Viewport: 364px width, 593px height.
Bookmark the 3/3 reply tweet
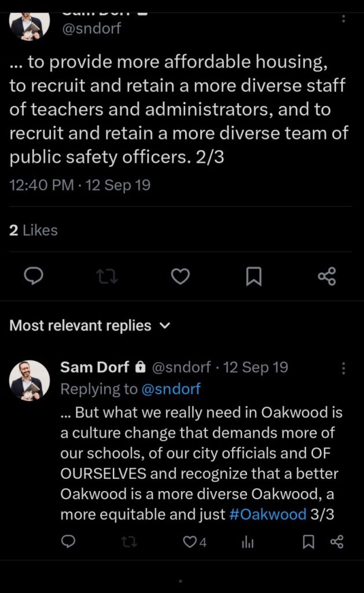click(308, 541)
